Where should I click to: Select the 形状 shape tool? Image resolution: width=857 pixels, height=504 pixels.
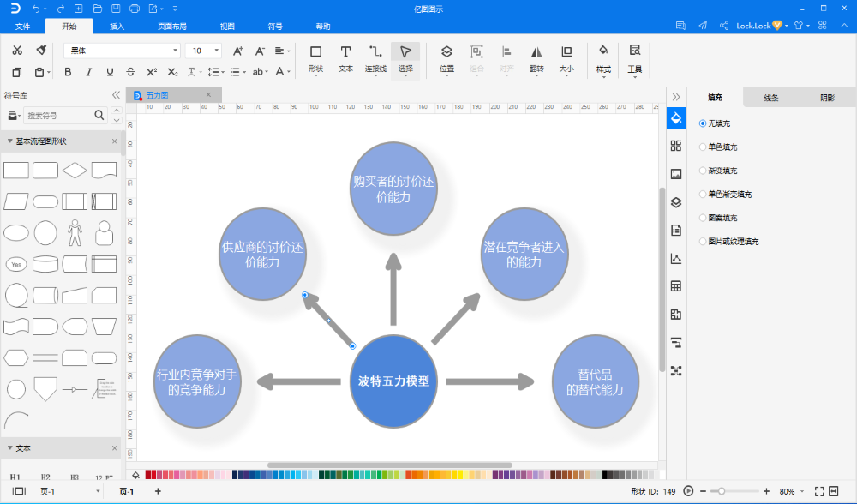pos(316,59)
